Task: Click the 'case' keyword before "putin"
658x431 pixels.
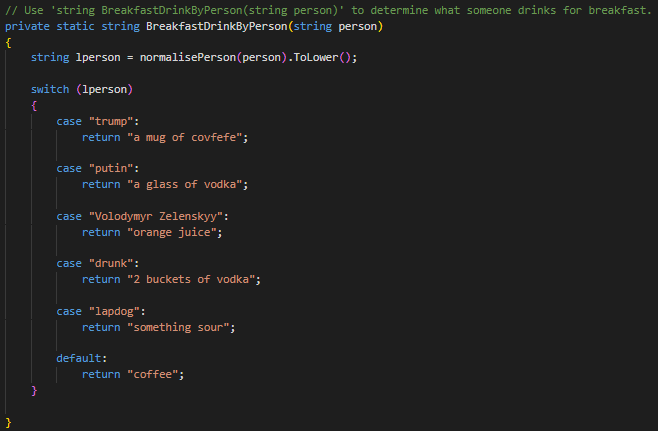Action: [x=69, y=168]
